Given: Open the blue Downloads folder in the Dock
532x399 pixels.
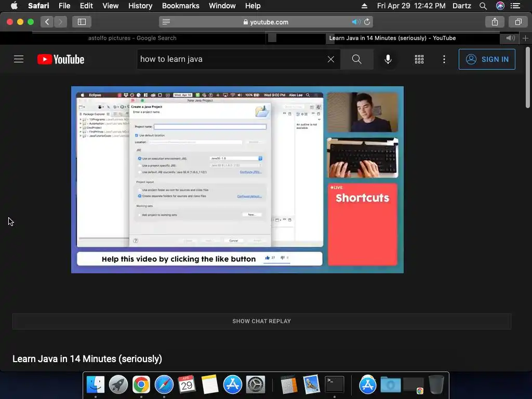Looking at the screenshot, I should 391,385.
